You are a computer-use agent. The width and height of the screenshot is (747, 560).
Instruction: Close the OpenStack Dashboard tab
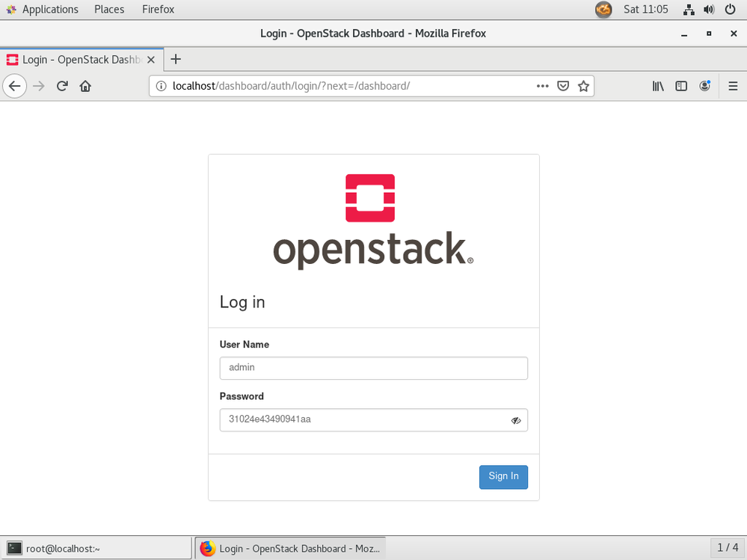coord(151,60)
